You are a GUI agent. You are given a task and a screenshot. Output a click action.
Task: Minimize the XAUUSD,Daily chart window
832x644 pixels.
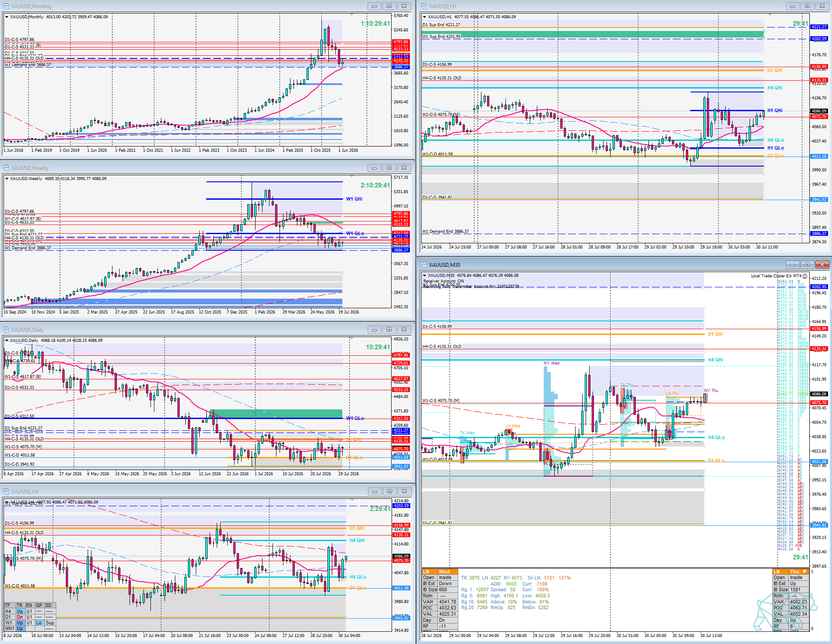tap(374, 330)
